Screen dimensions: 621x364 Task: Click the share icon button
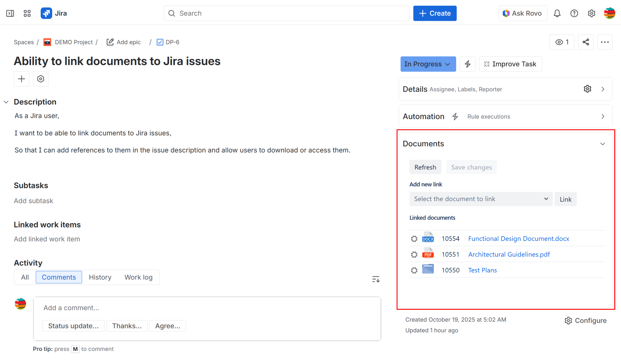point(586,42)
